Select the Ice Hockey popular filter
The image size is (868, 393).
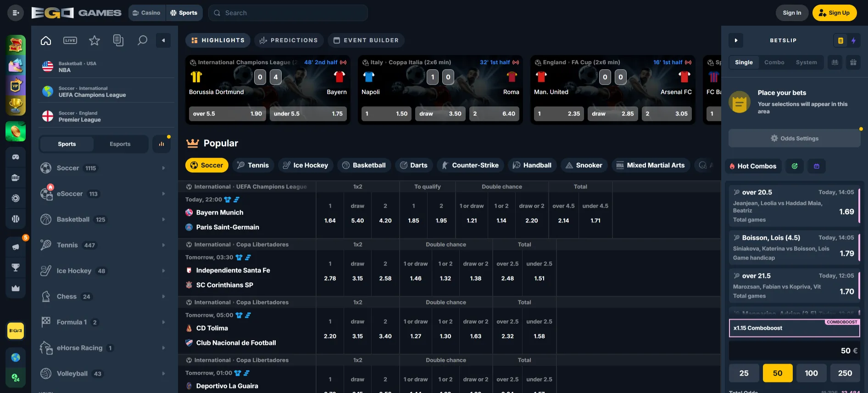[x=306, y=165]
